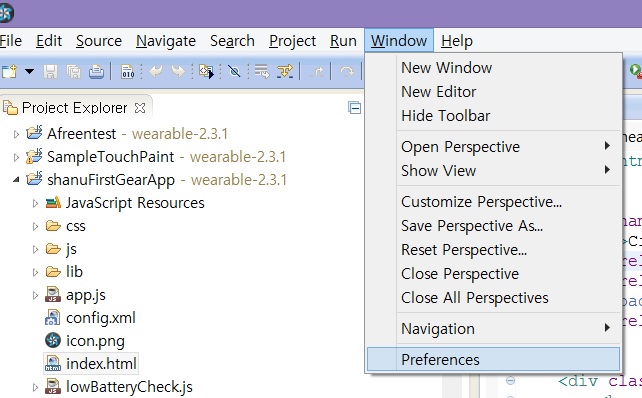Click the Redo arrow toolbar icon
The height and width of the screenshot is (398, 642).
(x=178, y=72)
